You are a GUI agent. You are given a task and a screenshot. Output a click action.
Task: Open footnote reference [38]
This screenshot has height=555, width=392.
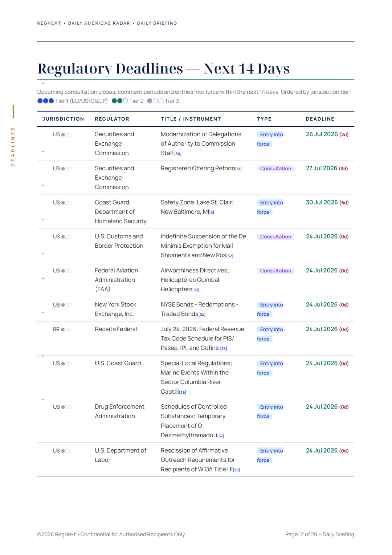click(236, 470)
